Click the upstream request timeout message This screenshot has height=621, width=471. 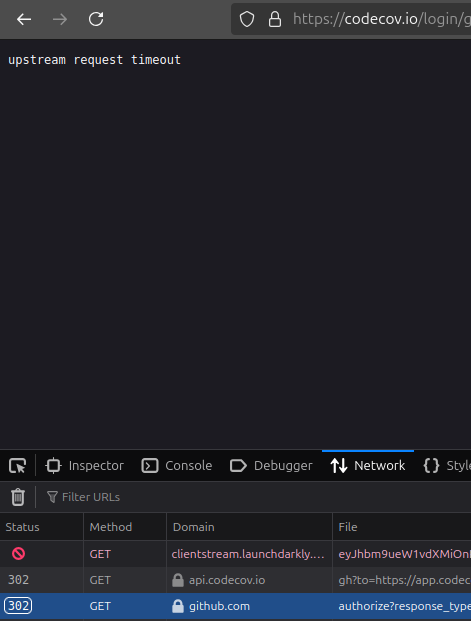click(x=94, y=60)
